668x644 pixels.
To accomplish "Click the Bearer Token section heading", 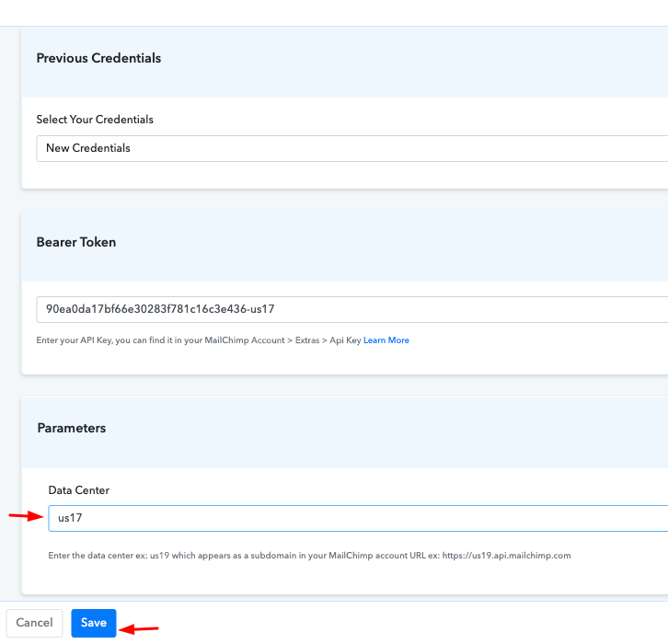I will click(76, 242).
